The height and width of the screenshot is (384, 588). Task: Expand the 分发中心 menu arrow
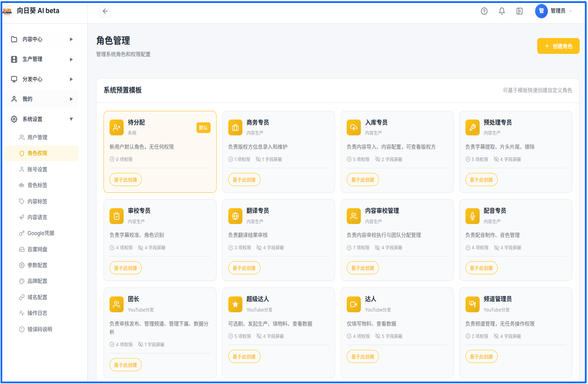(x=71, y=79)
